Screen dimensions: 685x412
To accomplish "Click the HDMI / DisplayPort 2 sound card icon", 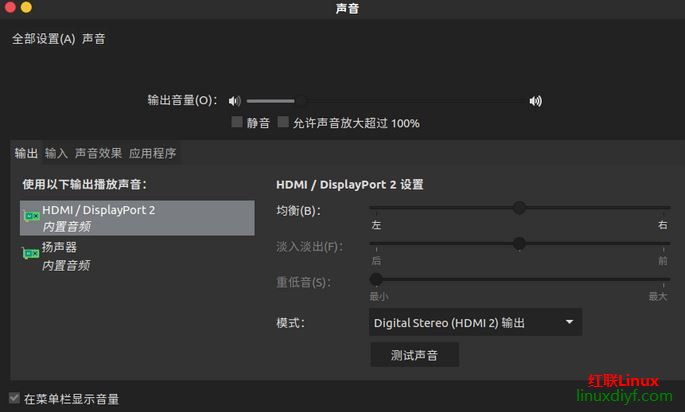I will coord(31,217).
